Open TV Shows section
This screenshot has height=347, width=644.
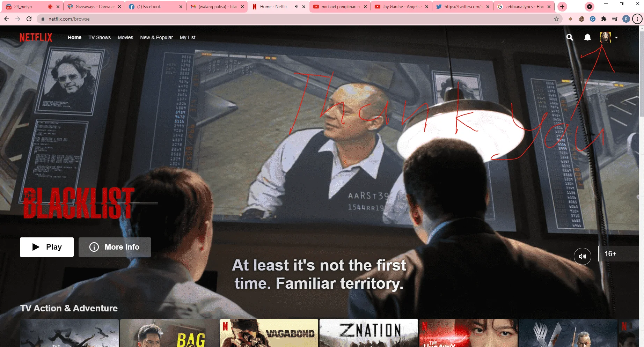(x=100, y=37)
